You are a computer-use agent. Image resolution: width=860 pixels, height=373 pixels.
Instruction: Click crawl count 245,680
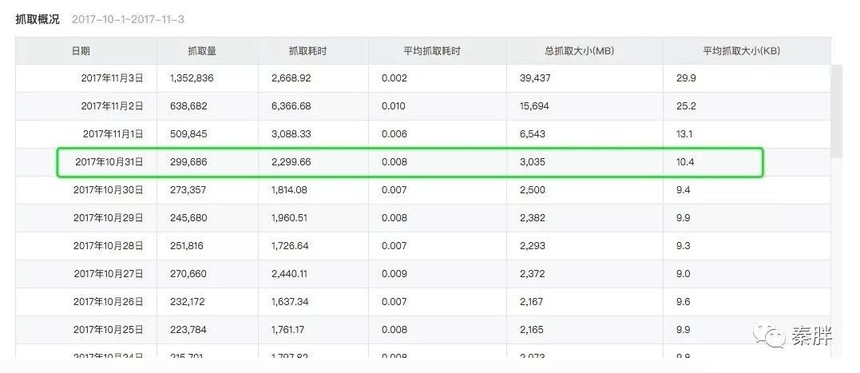(189, 218)
